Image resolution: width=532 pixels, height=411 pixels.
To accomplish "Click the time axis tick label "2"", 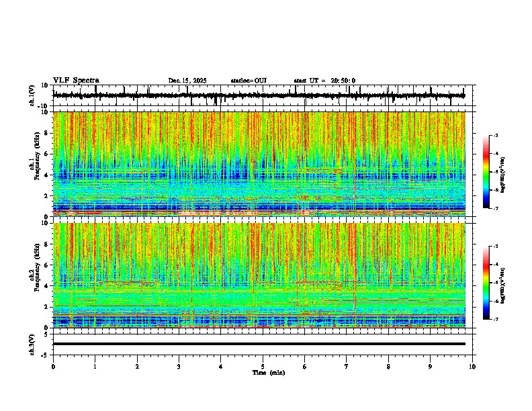I will (137, 367).
